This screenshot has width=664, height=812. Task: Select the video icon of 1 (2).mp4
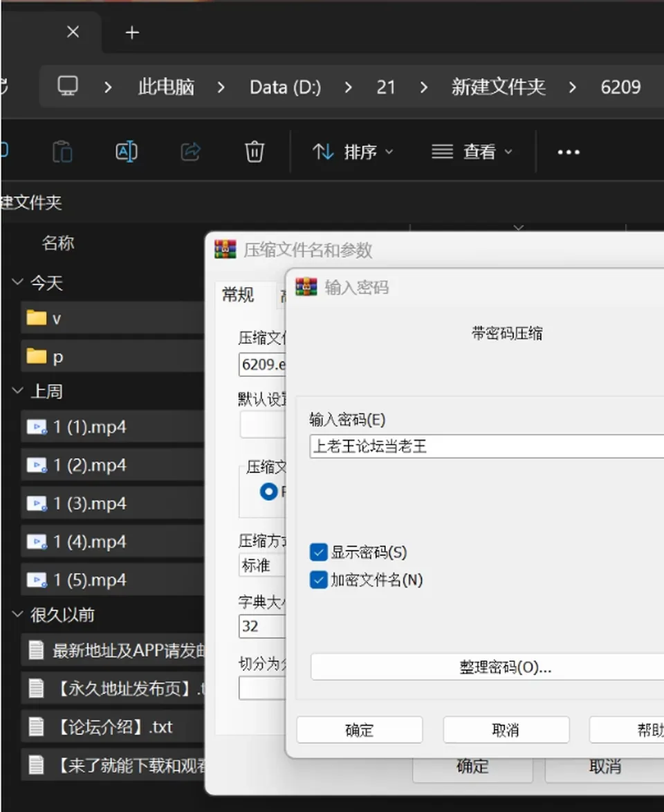pyautogui.click(x=37, y=465)
